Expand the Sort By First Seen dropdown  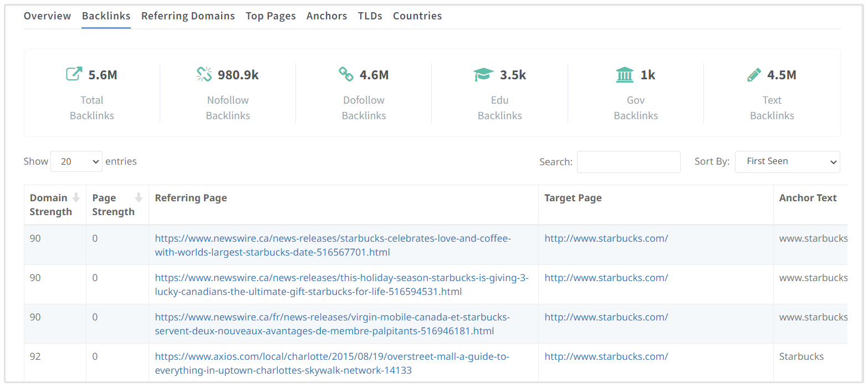click(x=787, y=161)
